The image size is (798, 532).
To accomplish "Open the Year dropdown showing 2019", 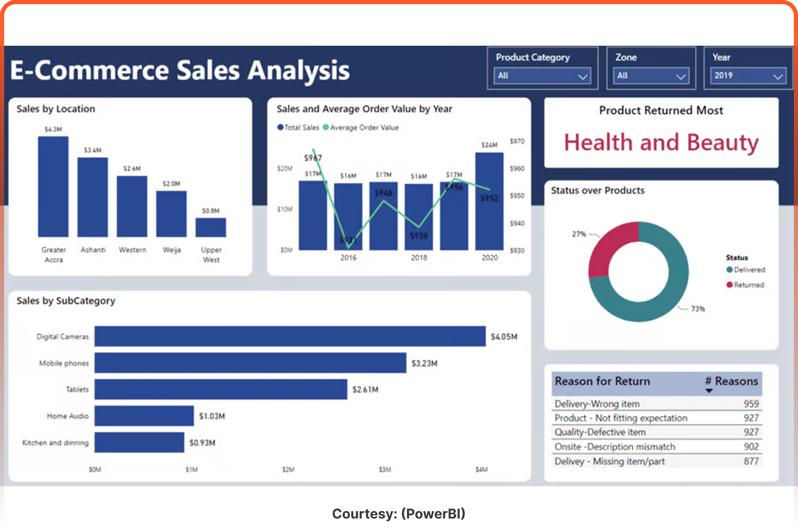I will click(x=748, y=76).
